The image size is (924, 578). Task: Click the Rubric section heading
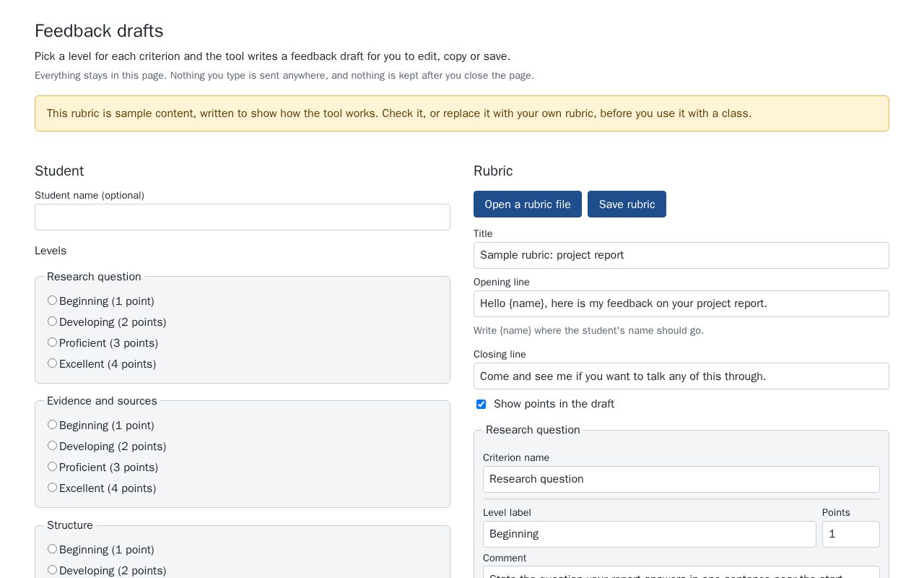point(493,171)
